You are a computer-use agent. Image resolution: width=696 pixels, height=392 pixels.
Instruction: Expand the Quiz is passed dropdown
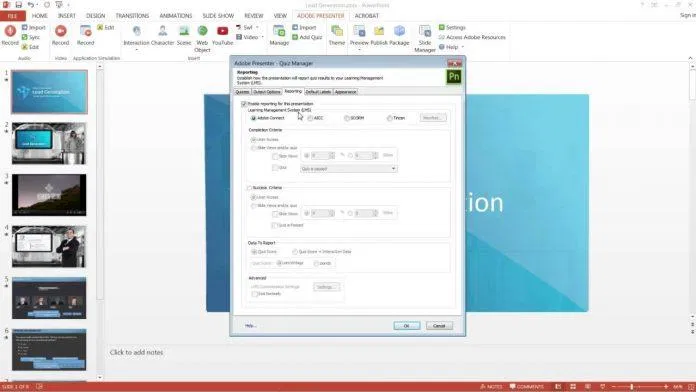click(348, 169)
